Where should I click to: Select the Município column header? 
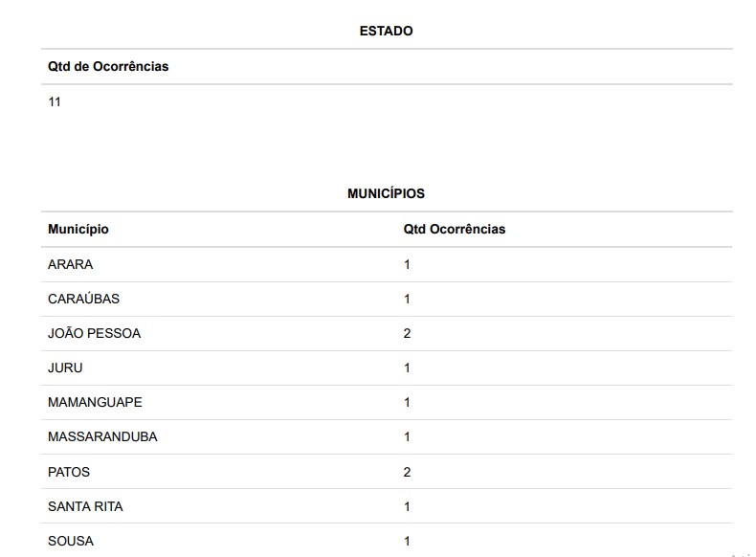tap(78, 230)
